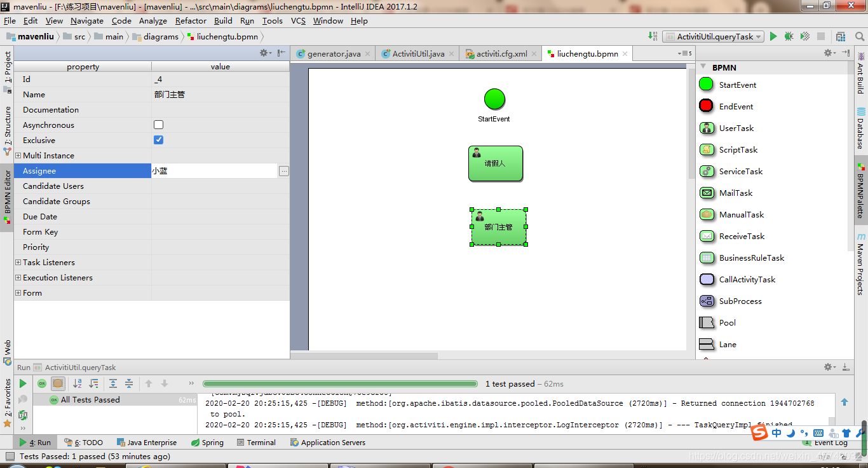Viewport: 868px width, 468px height.
Task: Select the All Tests Passed row
Action: coord(114,399)
